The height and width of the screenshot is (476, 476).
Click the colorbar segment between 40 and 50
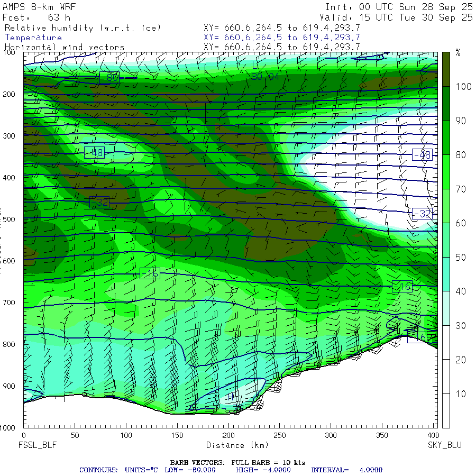[446, 274]
